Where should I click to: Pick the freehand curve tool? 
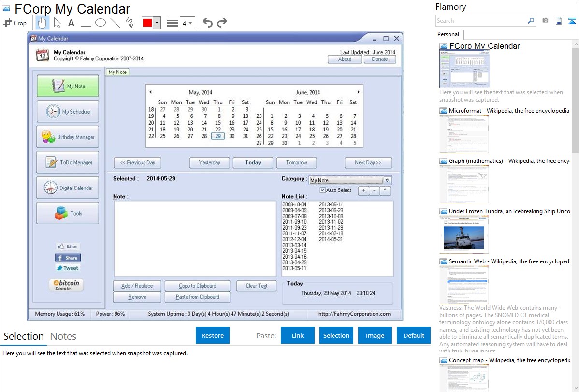pos(130,23)
